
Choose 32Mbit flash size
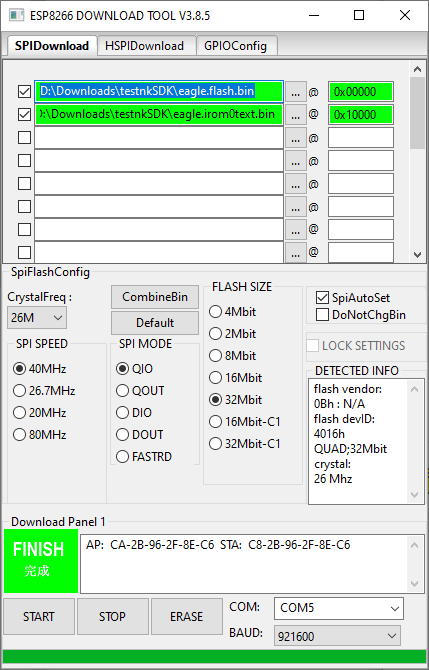[x=235, y=400]
